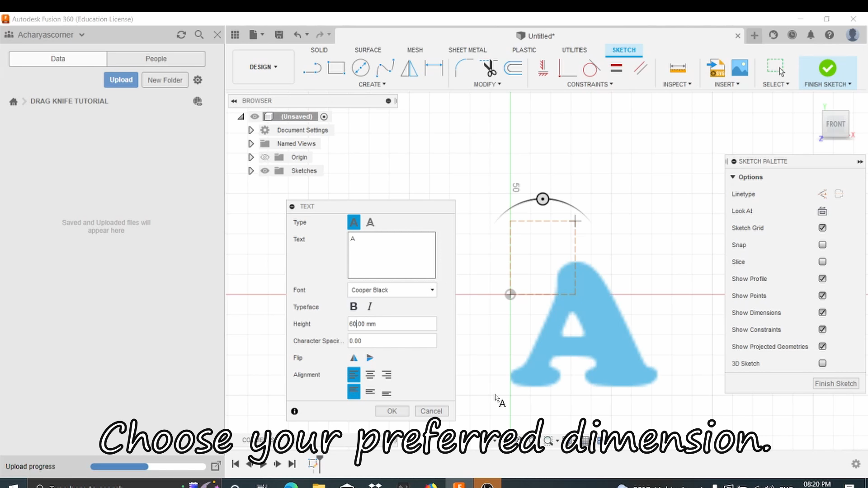The height and width of the screenshot is (488, 868).
Task: Click into the Height input field
Action: click(392, 324)
